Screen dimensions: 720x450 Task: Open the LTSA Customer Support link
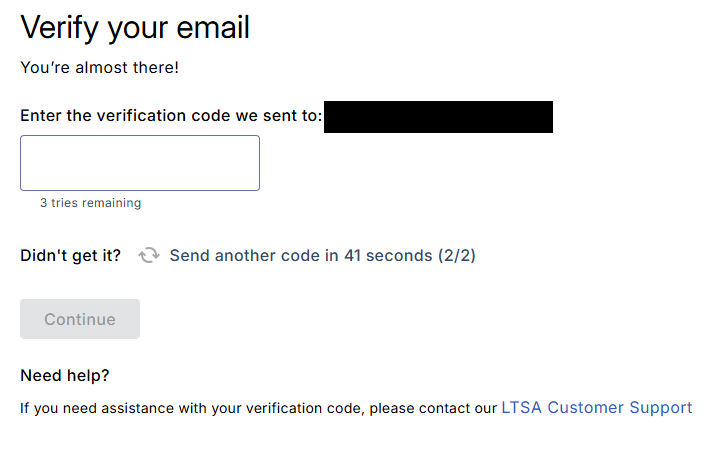[596, 408]
